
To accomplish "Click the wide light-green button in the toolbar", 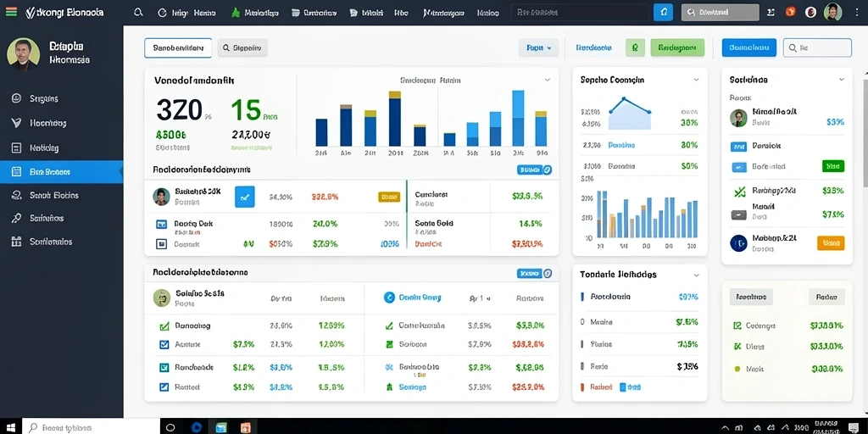I will (x=677, y=47).
